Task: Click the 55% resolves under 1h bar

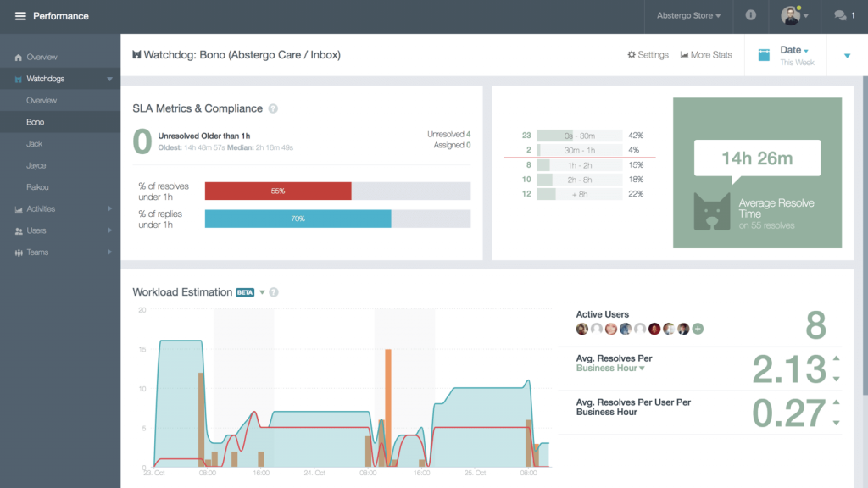Action: 278,191
